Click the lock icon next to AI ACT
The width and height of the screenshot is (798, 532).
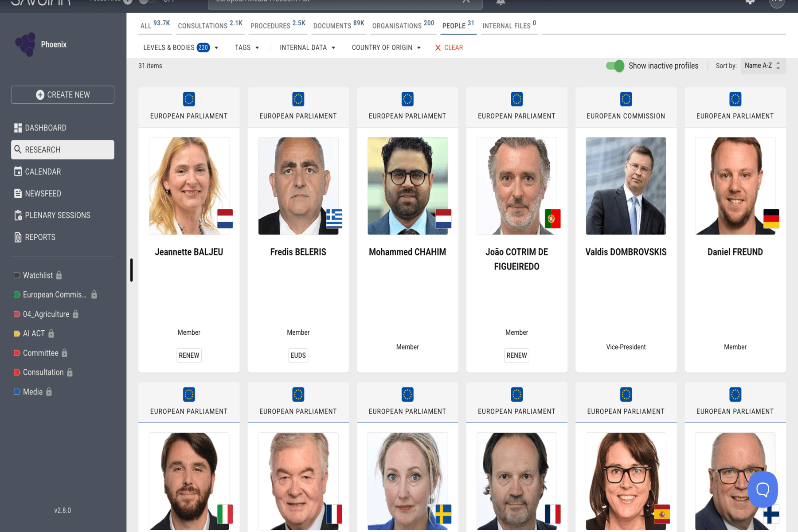click(51, 333)
